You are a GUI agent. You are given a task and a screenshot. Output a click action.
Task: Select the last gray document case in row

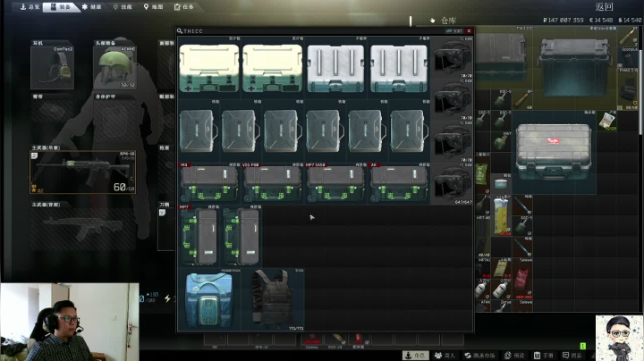click(409, 130)
